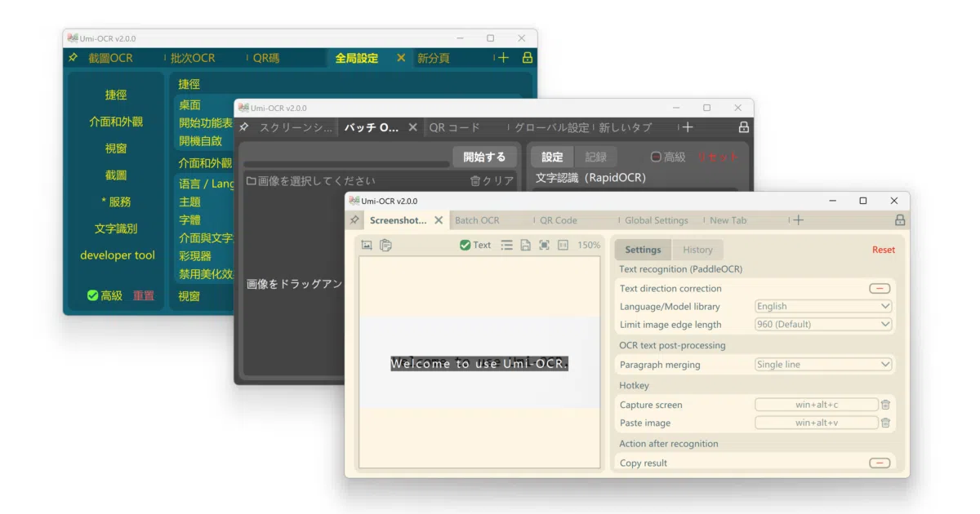Click the Umi-OCR logo in the front title bar
This screenshot has height=514, width=980.
(354, 201)
